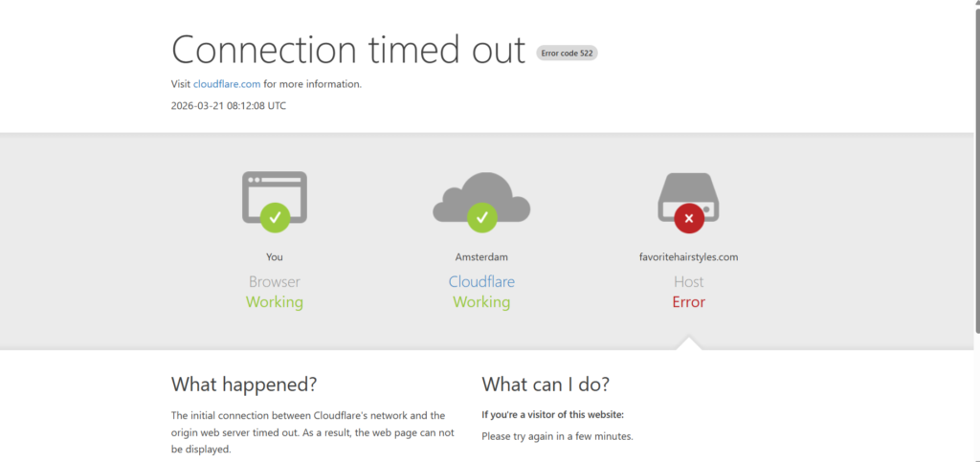Click the 2026-03-21 UTC timestamp
Screen dimensions: 980x462
pos(228,106)
